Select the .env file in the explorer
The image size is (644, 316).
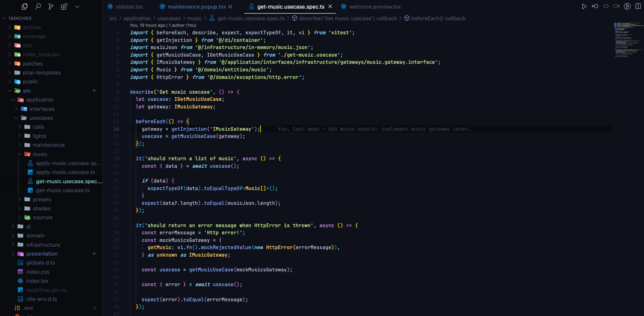(27, 308)
